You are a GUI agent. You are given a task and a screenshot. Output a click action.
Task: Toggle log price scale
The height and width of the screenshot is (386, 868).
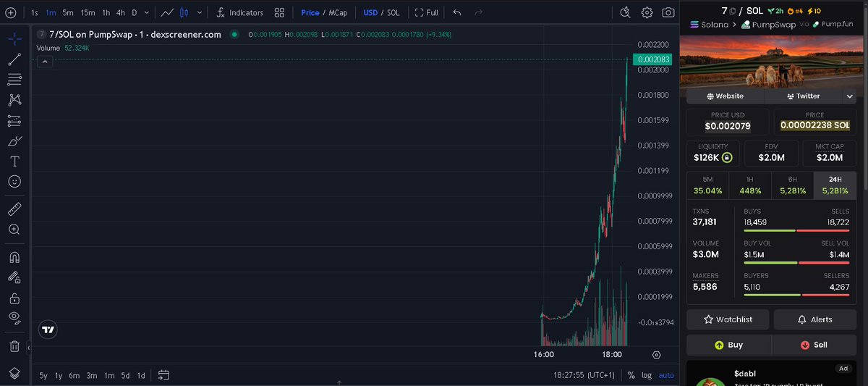coord(646,375)
